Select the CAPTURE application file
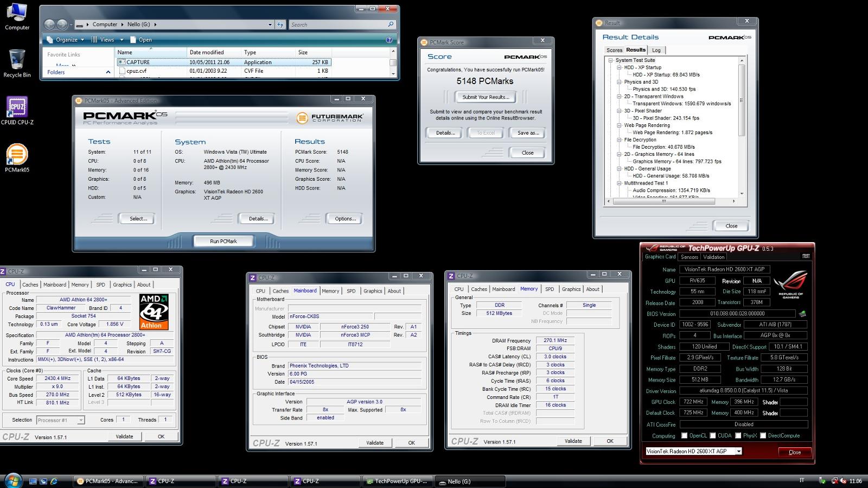Viewport: 868px width, 488px height. coord(224,62)
